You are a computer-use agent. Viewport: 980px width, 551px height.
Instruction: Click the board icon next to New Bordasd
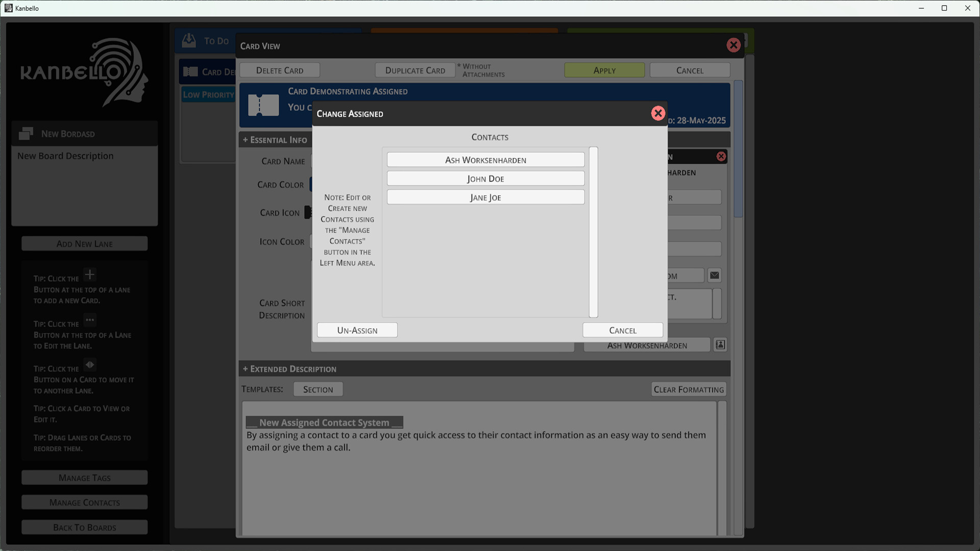pyautogui.click(x=25, y=133)
